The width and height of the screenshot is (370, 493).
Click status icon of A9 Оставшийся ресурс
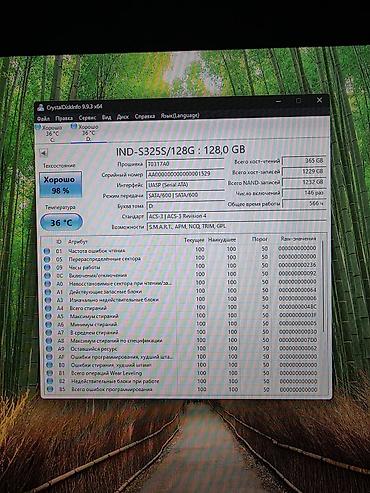click(x=49, y=349)
